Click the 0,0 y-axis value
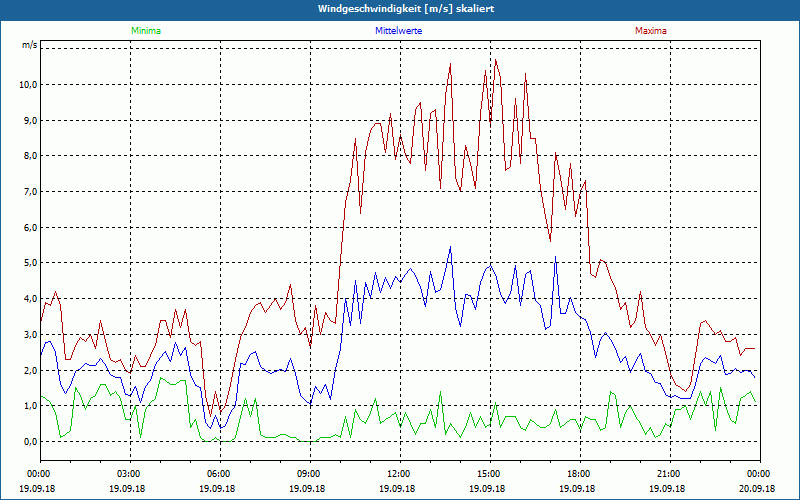 click(x=30, y=441)
